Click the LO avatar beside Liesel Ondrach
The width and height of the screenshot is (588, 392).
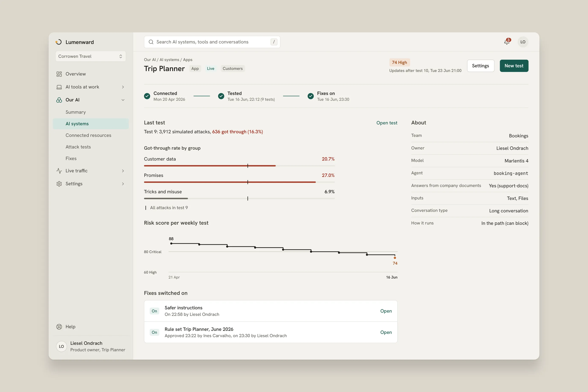click(x=62, y=346)
